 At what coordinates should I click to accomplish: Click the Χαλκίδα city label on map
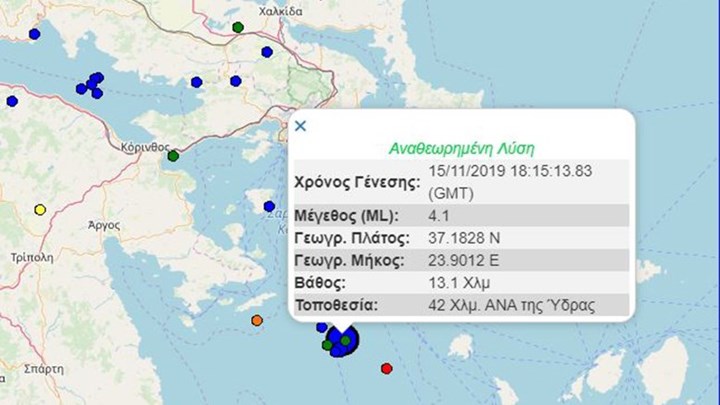[x=280, y=11]
